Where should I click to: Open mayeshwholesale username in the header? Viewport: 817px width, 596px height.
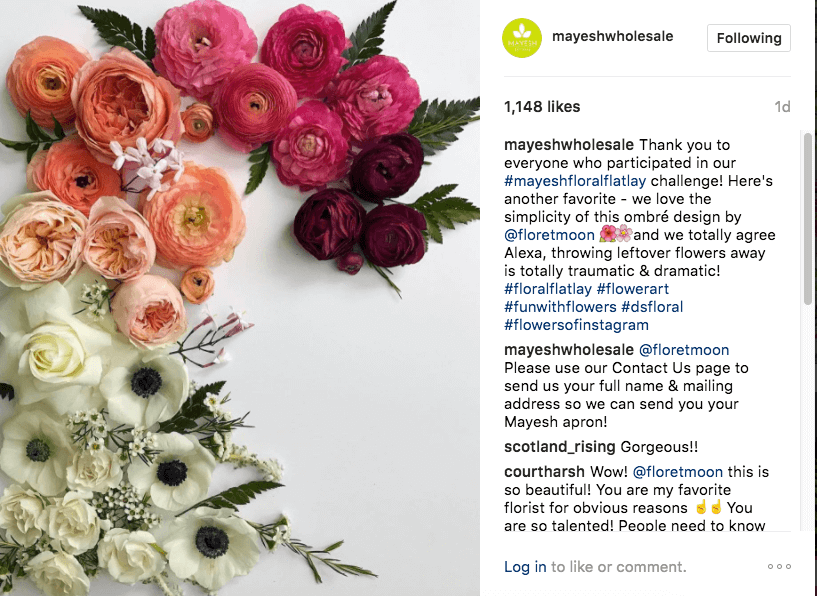tap(612, 36)
